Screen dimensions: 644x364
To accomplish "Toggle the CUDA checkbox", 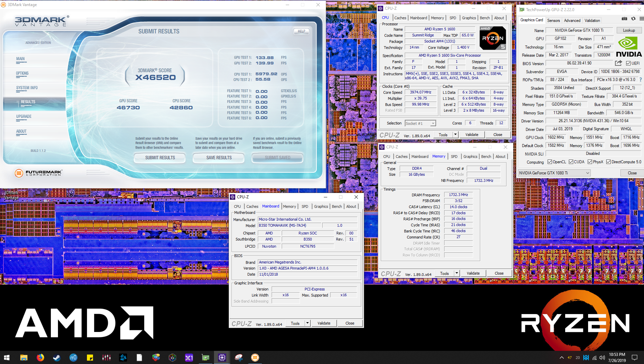I will coord(571,162).
